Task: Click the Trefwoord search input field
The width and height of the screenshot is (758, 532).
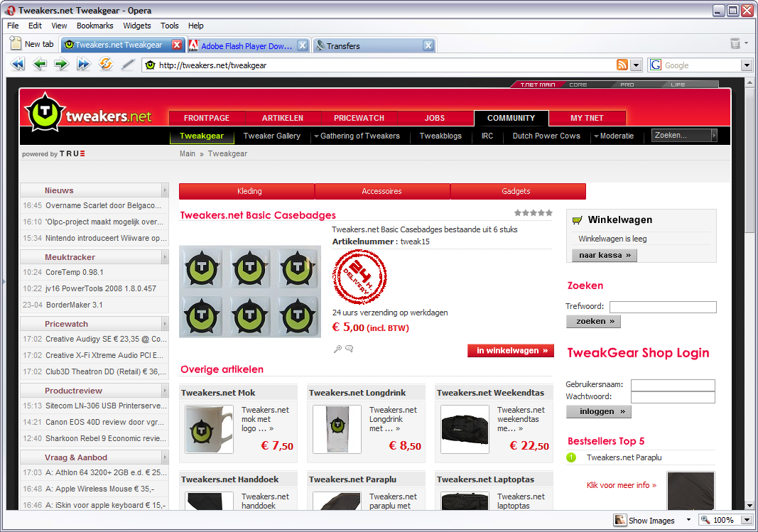Action: coord(663,307)
